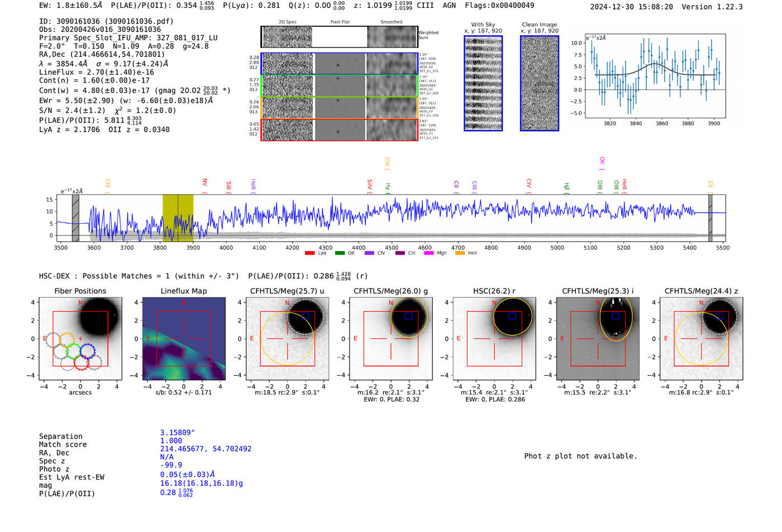Viewport: 782px width, 532px height.
Task: Click the green OII legend swatch
Action: click(340, 253)
